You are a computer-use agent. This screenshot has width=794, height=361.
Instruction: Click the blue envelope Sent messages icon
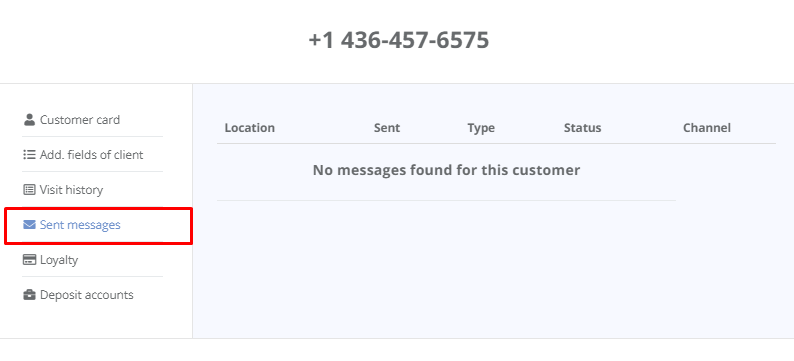click(29, 225)
